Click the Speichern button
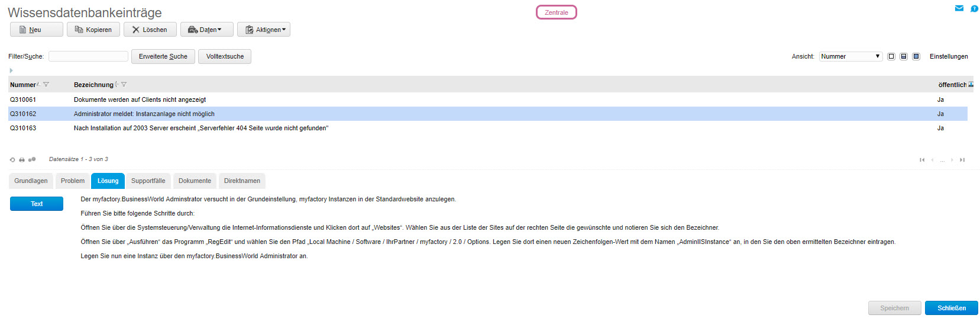The width and height of the screenshot is (980, 318). [x=895, y=308]
